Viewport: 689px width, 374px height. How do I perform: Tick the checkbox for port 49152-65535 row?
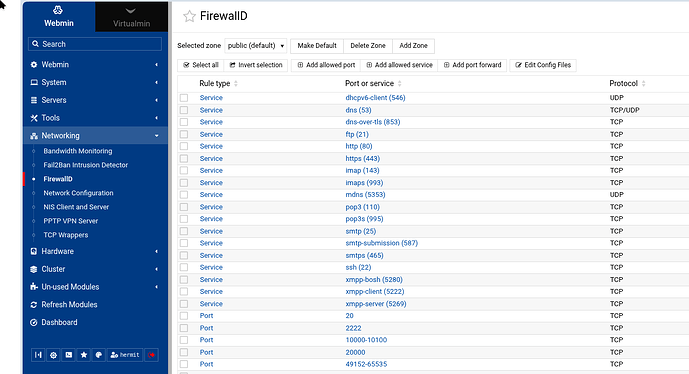point(184,364)
